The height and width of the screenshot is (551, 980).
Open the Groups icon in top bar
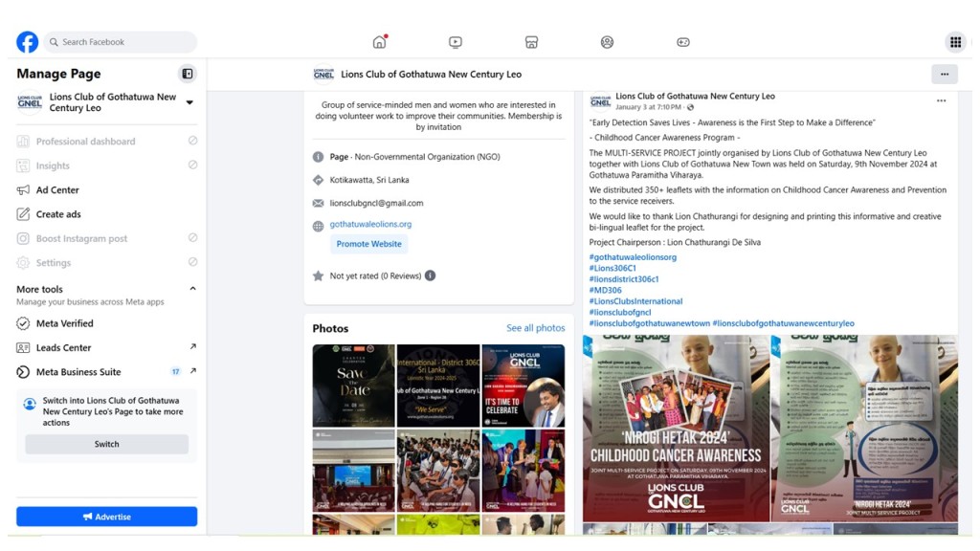pos(607,42)
